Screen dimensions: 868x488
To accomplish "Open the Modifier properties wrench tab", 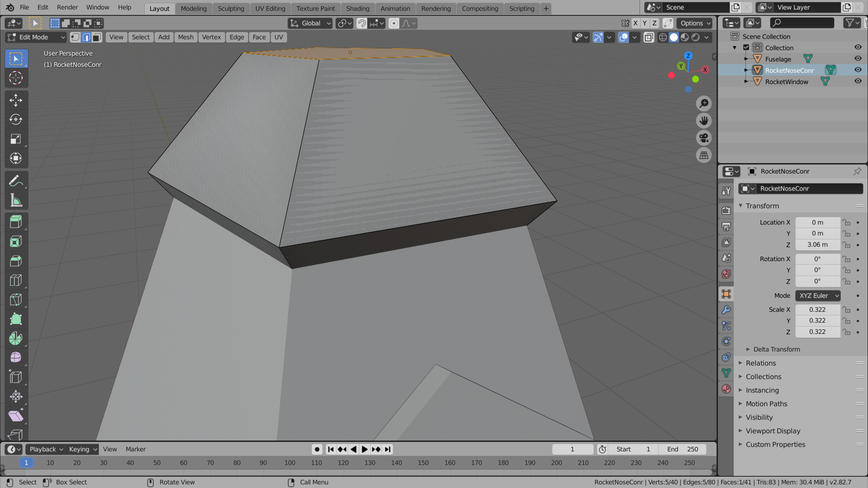I will pyautogui.click(x=726, y=310).
